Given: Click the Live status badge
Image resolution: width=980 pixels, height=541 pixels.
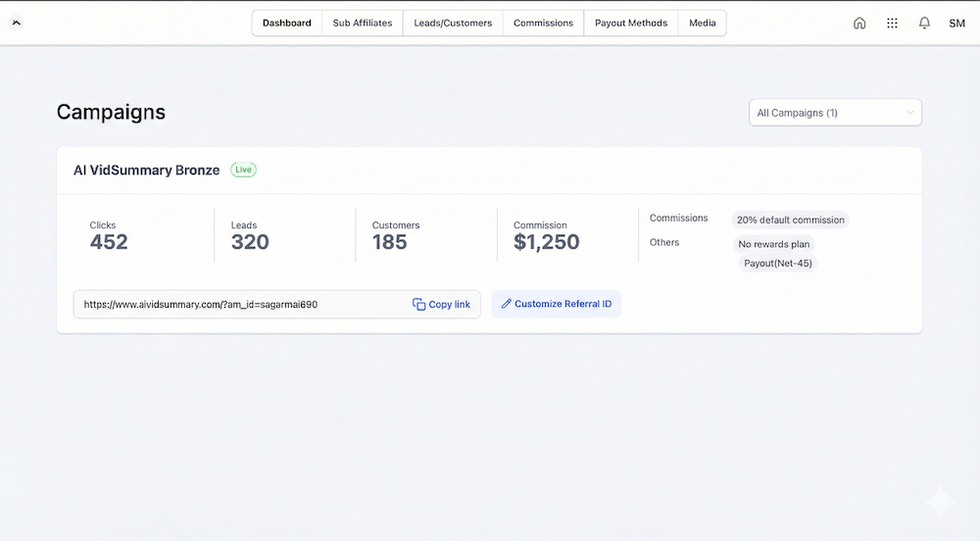Looking at the screenshot, I should [243, 170].
